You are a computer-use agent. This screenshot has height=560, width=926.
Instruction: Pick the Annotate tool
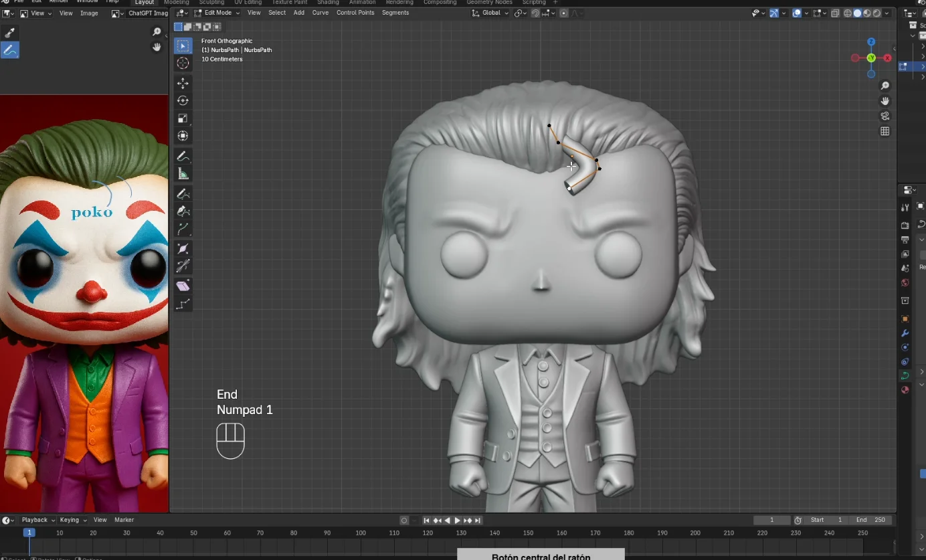[x=183, y=156]
